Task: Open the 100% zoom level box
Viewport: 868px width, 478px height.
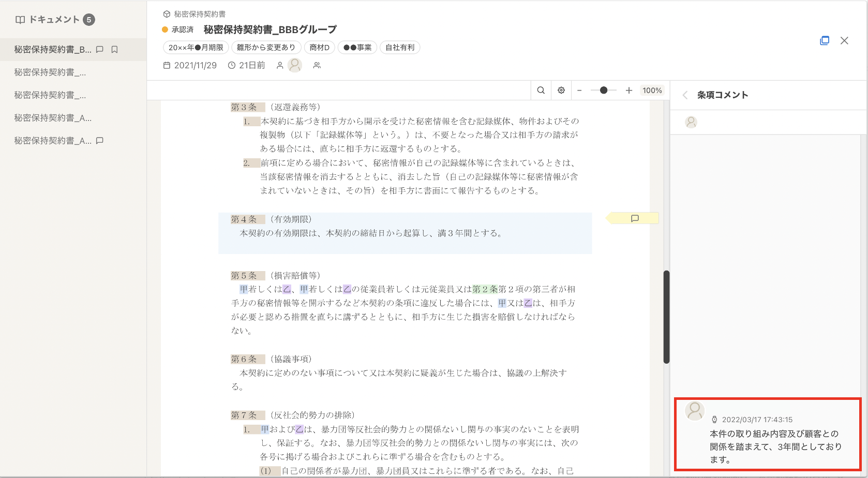Action: [x=652, y=91]
